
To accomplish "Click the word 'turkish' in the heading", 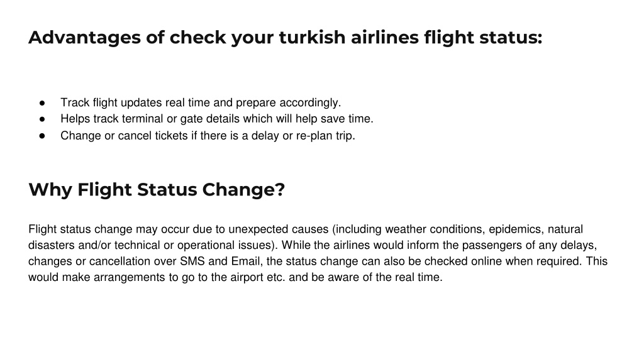I will tap(312, 37).
